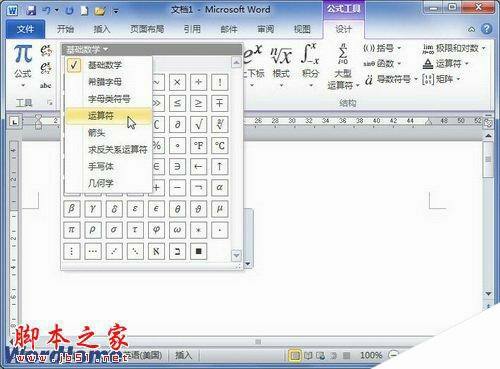Click the 公式 equation button
500x369 pixels.
23,66
